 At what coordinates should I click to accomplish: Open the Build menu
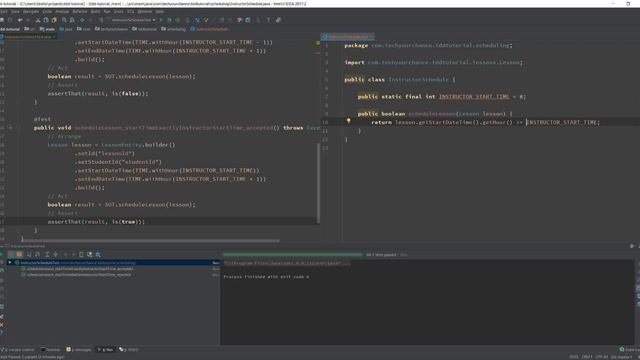(x=96, y=11)
